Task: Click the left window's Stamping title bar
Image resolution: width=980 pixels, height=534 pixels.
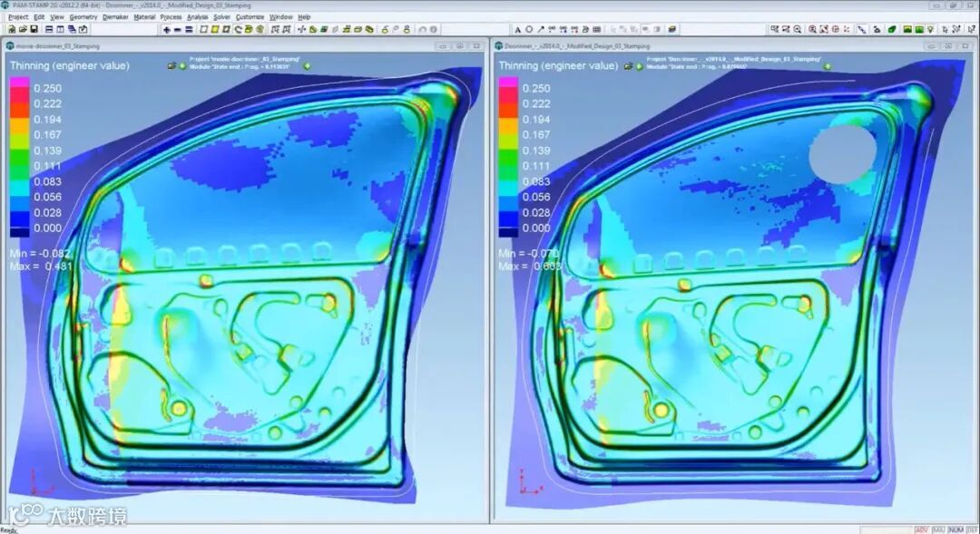Action: pyautogui.click(x=244, y=46)
